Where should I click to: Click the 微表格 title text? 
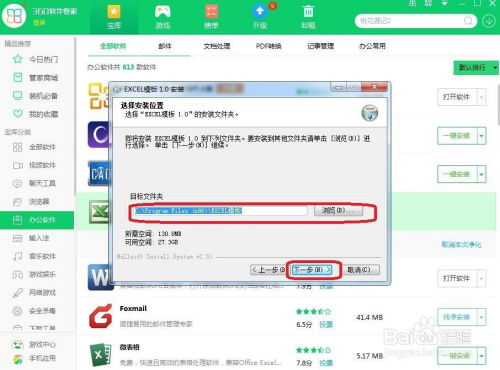click(129, 347)
